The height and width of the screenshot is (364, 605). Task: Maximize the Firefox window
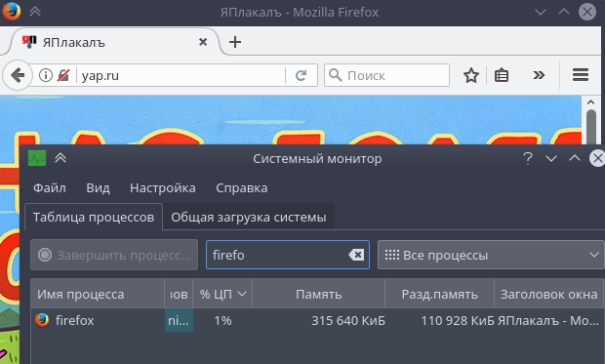coord(564,12)
